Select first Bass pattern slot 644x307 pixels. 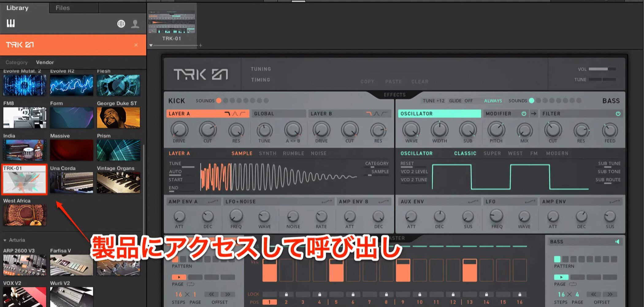click(557, 259)
